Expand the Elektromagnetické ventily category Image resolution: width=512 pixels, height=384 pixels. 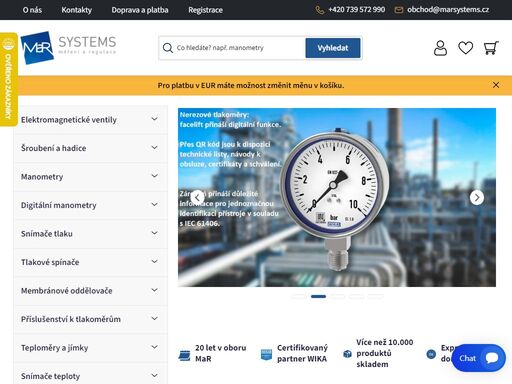(90, 120)
